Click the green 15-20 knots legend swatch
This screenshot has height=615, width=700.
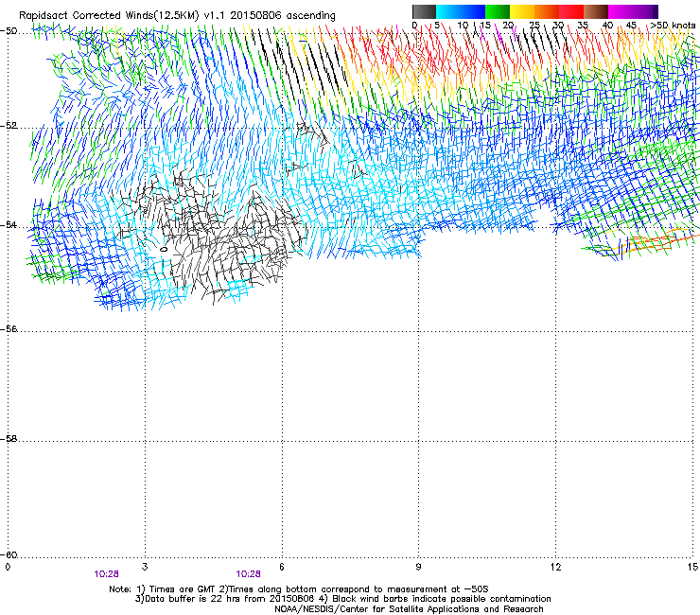498,11
